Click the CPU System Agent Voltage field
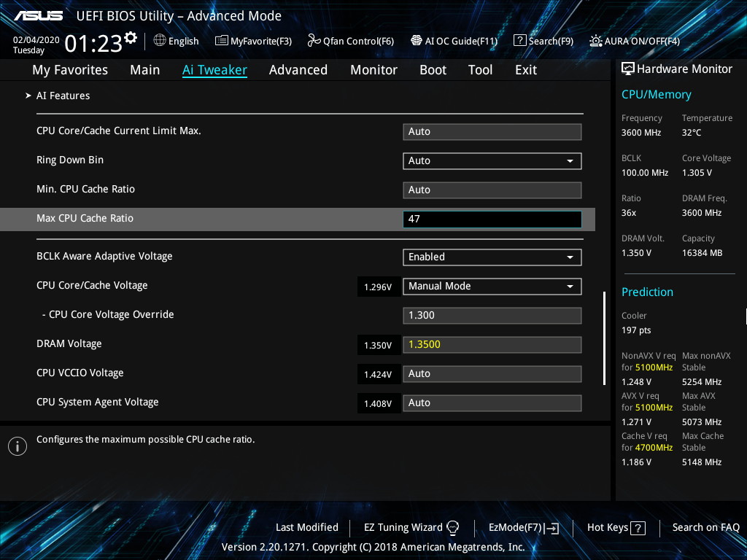This screenshot has height=560, width=747. pos(492,402)
